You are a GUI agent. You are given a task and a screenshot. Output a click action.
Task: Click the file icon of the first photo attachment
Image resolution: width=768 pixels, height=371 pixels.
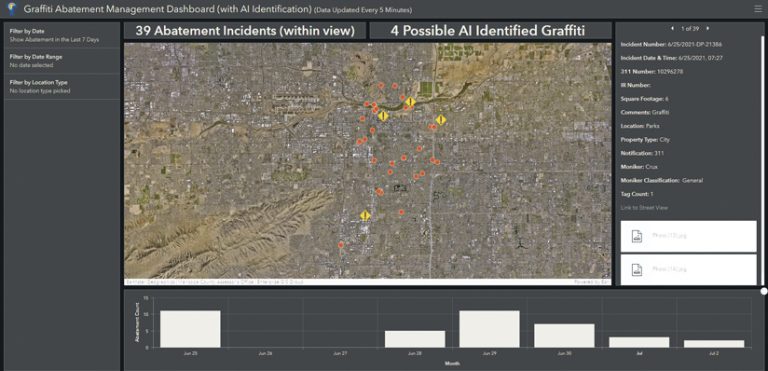[x=637, y=236]
